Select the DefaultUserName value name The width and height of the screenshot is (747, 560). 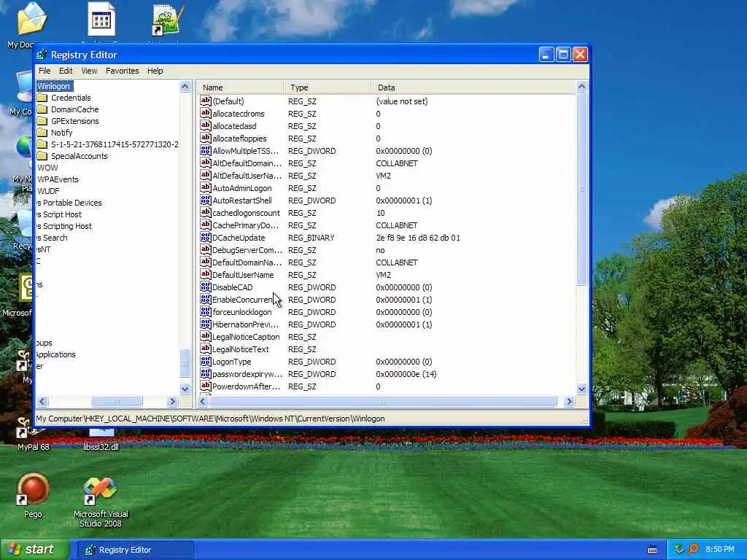tap(243, 275)
